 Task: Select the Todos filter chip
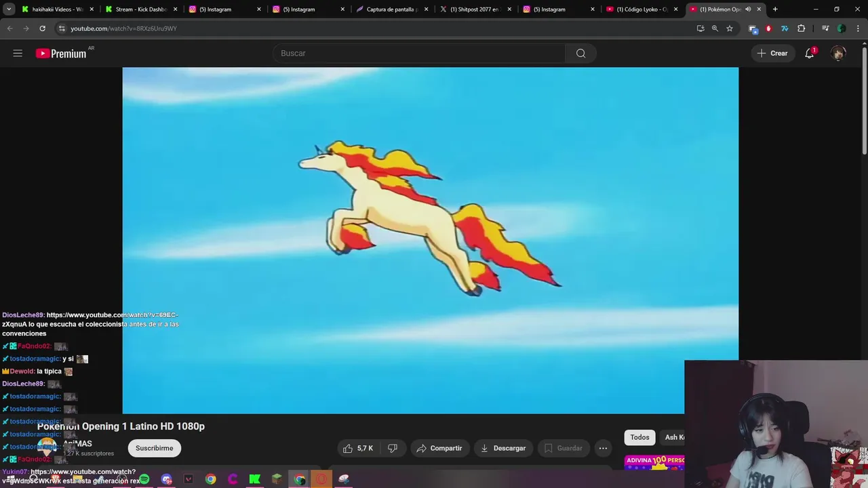[x=639, y=437]
